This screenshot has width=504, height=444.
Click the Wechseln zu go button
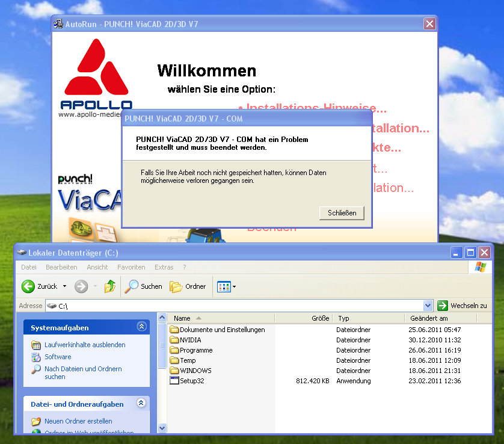463,306
